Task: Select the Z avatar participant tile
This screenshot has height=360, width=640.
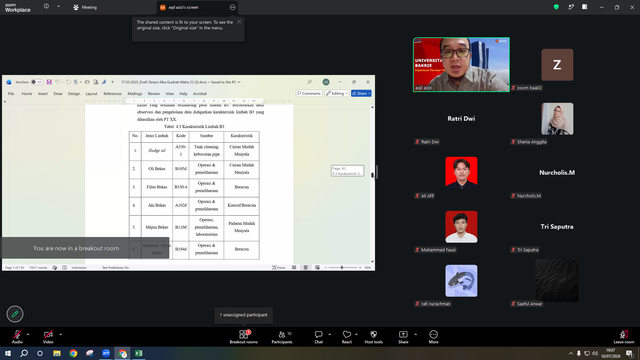Action: click(557, 65)
